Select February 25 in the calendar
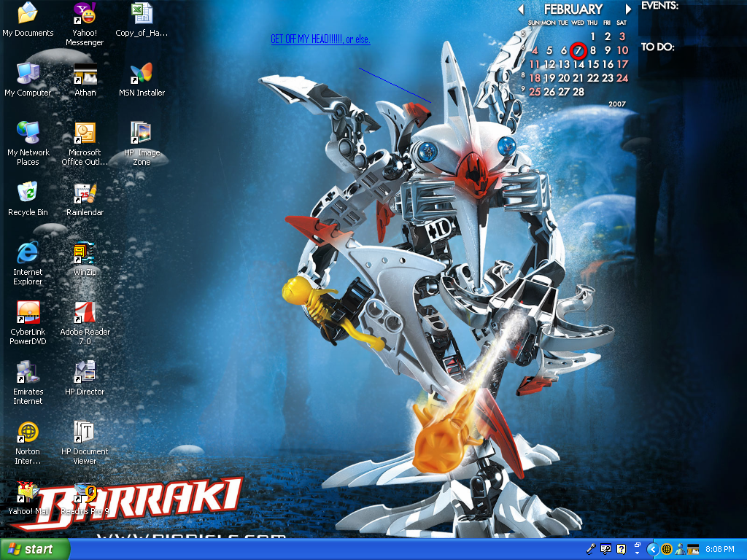 (x=535, y=91)
